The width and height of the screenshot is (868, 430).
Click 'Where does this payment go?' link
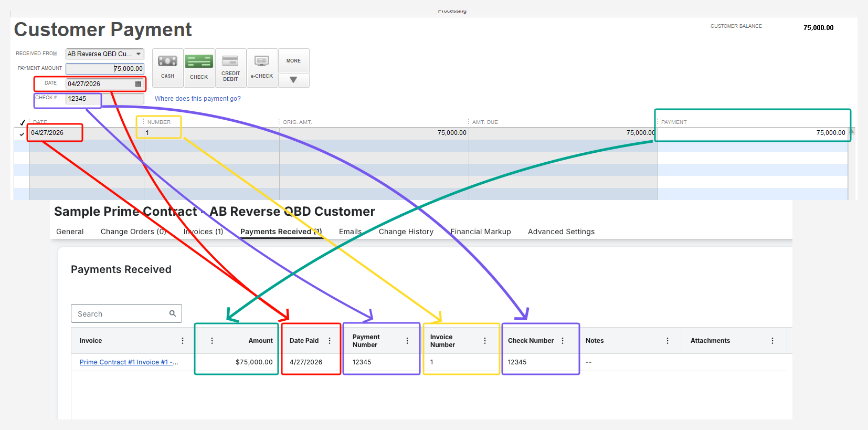coord(198,99)
